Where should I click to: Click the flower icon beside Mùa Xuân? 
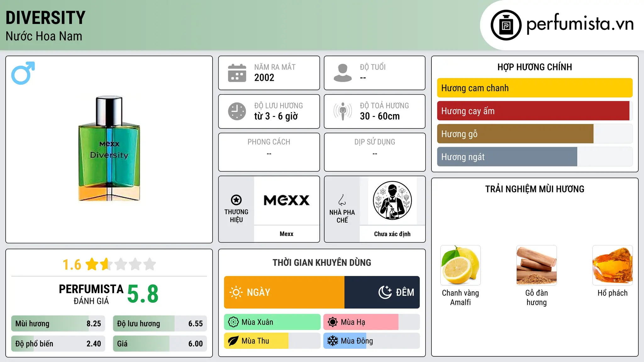pyautogui.click(x=233, y=322)
